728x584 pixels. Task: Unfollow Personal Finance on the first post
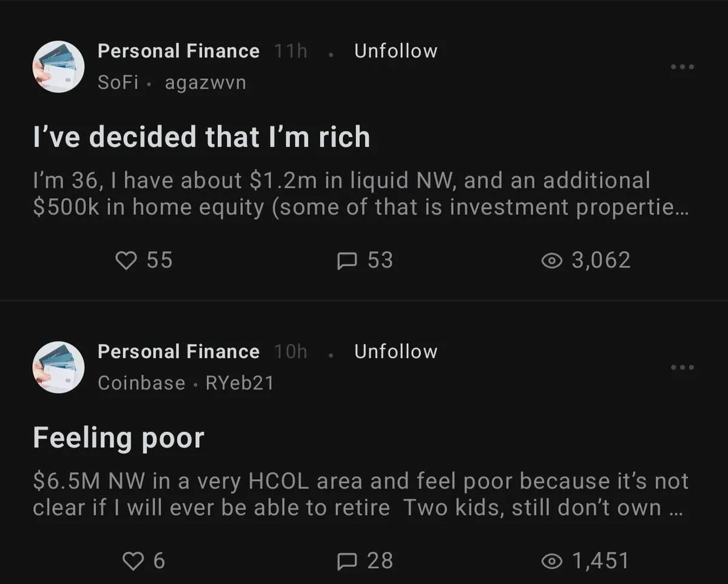click(x=396, y=52)
